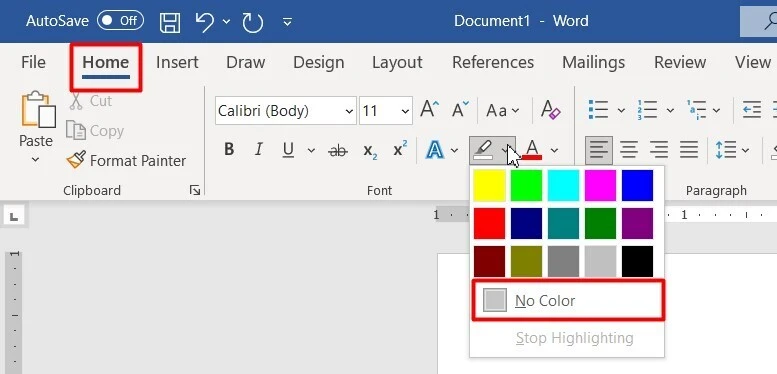Screen dimensions: 777x374
Task: Click the Save floppy disk icon
Action: (170, 22)
